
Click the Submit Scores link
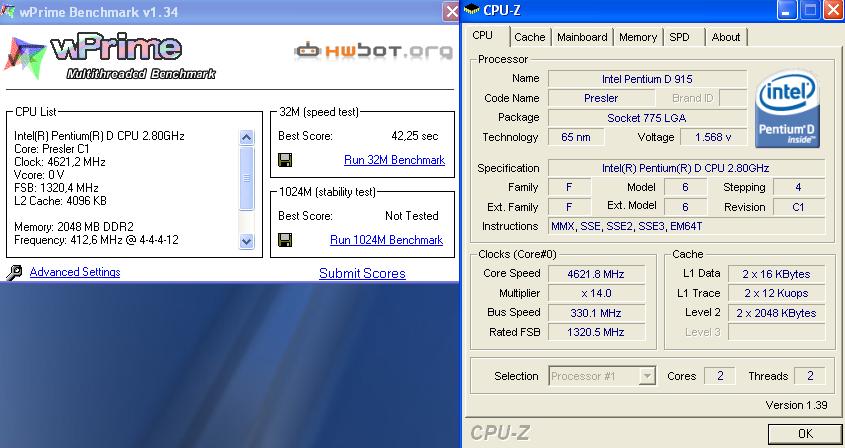pyautogui.click(x=362, y=273)
